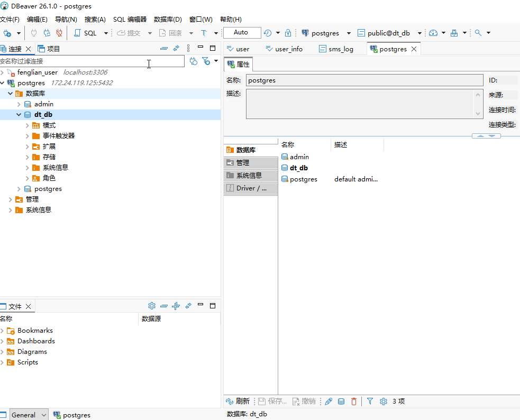520x420 pixels.
Task: Open the 编辑(E) menu
Action: [x=37, y=19]
